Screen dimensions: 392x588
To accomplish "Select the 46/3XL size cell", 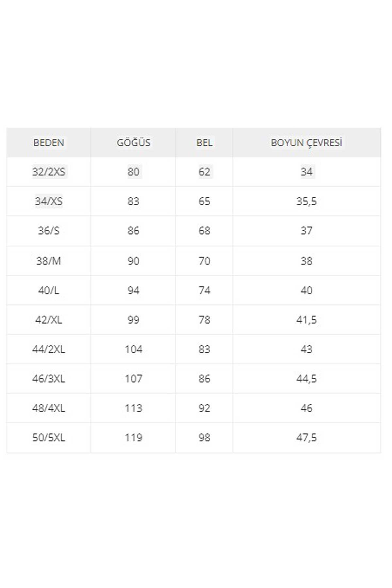I will tap(49, 379).
